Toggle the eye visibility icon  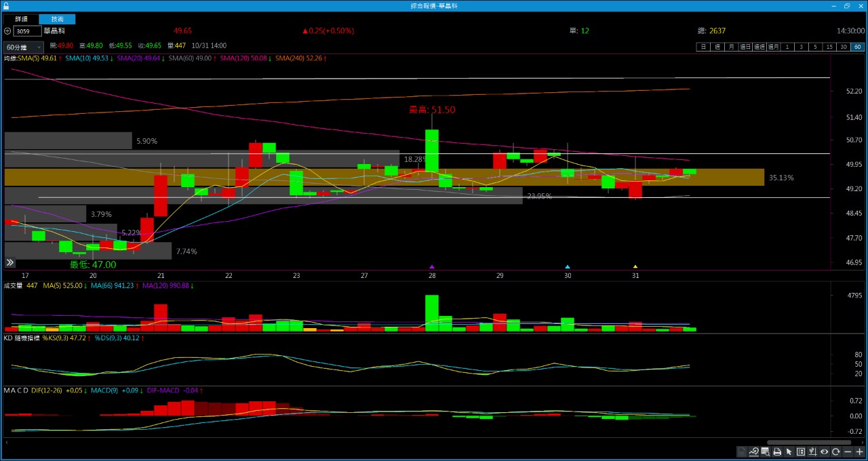[824, 452]
